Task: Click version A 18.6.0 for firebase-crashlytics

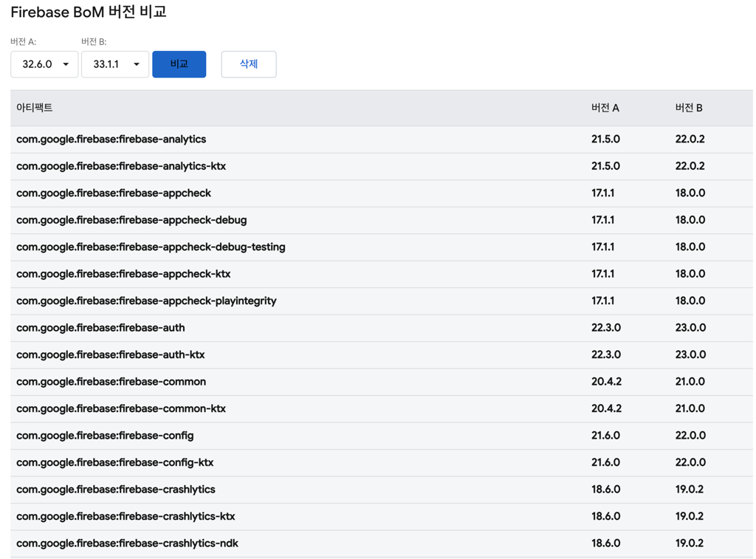Action: tap(605, 490)
